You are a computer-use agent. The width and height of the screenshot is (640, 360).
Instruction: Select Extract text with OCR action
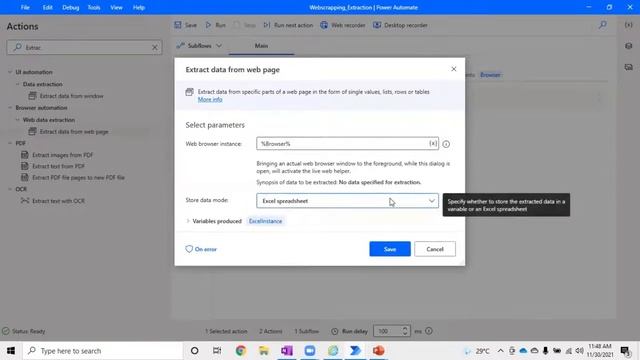(53, 201)
